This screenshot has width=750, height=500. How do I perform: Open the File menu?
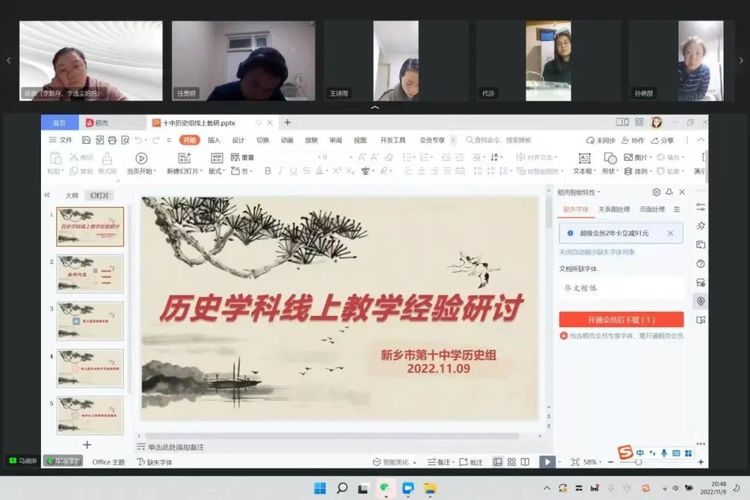click(60, 140)
